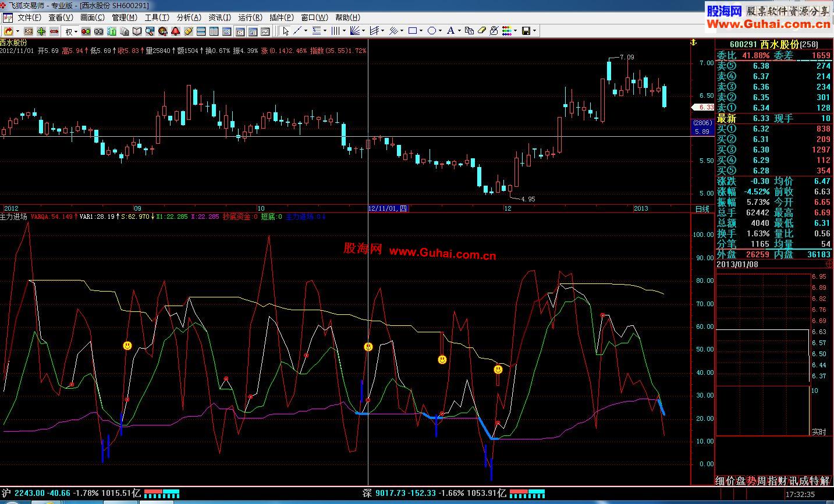Viewport: 834px width, 504px height.
Task: Click the 日线 period label
Action: (702, 208)
